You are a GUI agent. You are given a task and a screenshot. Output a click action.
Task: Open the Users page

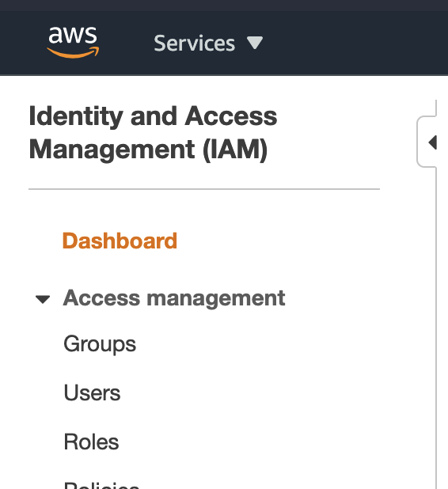coord(92,392)
